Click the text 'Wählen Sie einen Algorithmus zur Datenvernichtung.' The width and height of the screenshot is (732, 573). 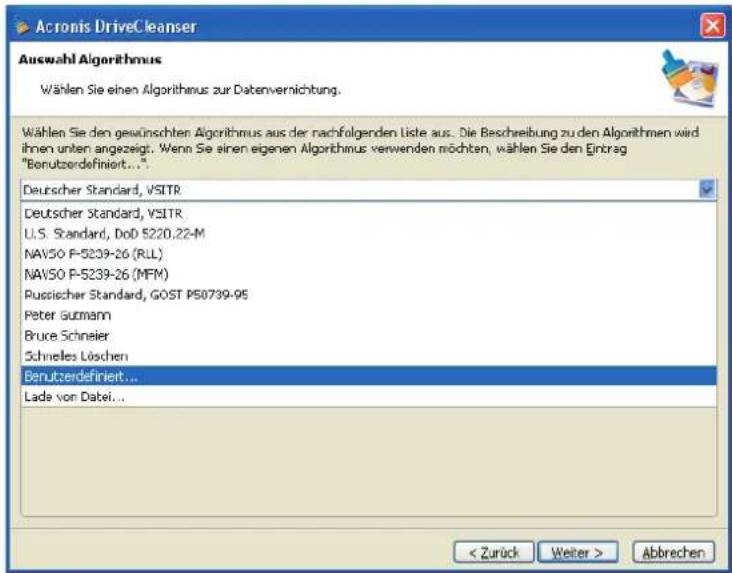pos(190,89)
